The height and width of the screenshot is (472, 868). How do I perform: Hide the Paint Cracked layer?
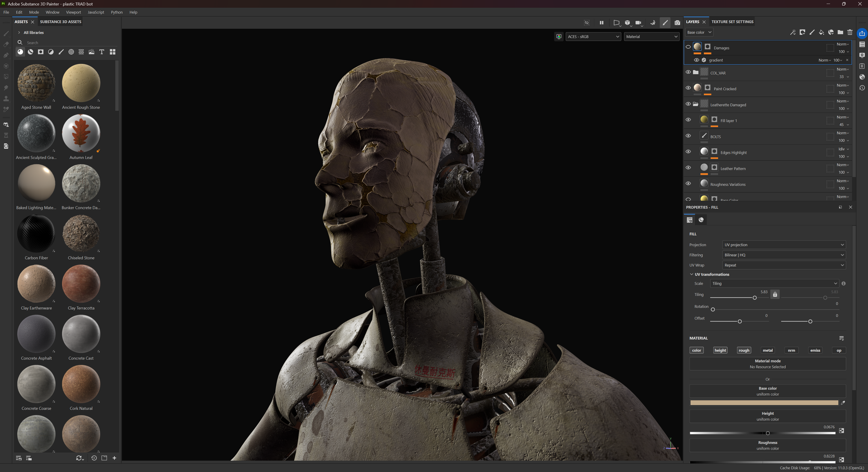688,88
